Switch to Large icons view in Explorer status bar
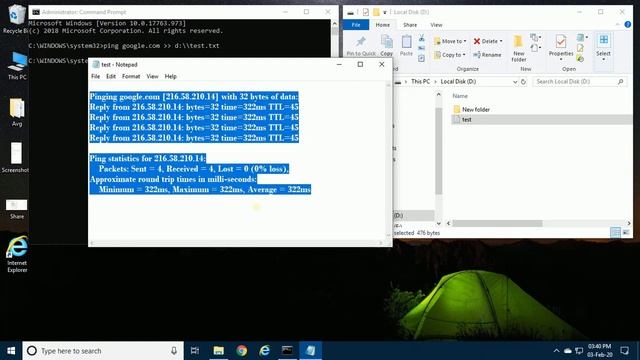Image resolution: width=640 pixels, height=360 pixels. [x=626, y=233]
